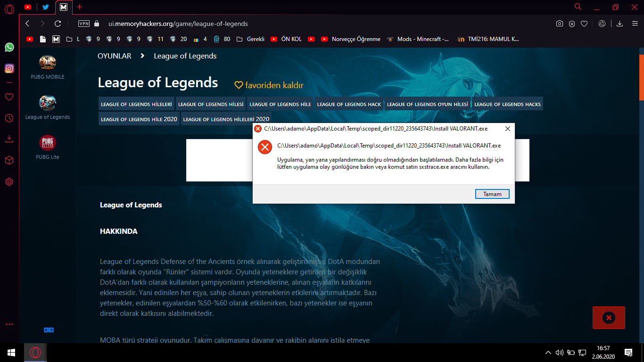Open the Opera menu logo

(x=9, y=9)
